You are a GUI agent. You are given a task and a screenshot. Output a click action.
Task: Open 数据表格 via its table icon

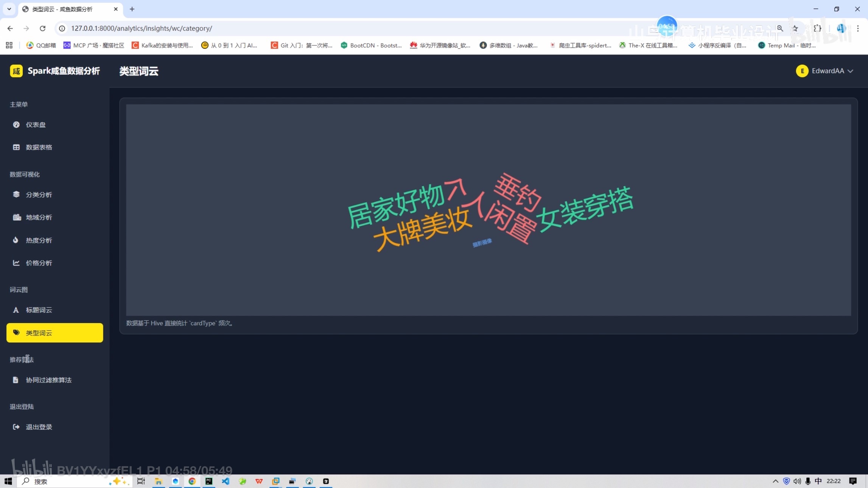tap(16, 147)
